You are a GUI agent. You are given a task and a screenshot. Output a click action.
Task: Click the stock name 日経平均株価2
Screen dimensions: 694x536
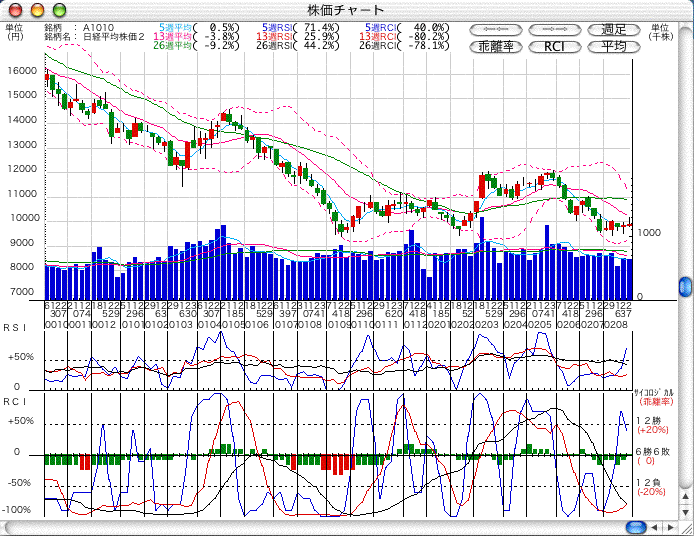point(114,37)
